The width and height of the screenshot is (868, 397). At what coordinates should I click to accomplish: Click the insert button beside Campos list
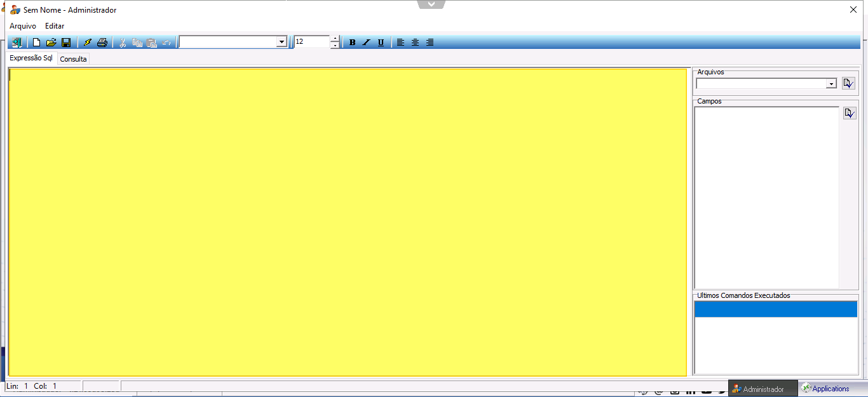(x=850, y=113)
